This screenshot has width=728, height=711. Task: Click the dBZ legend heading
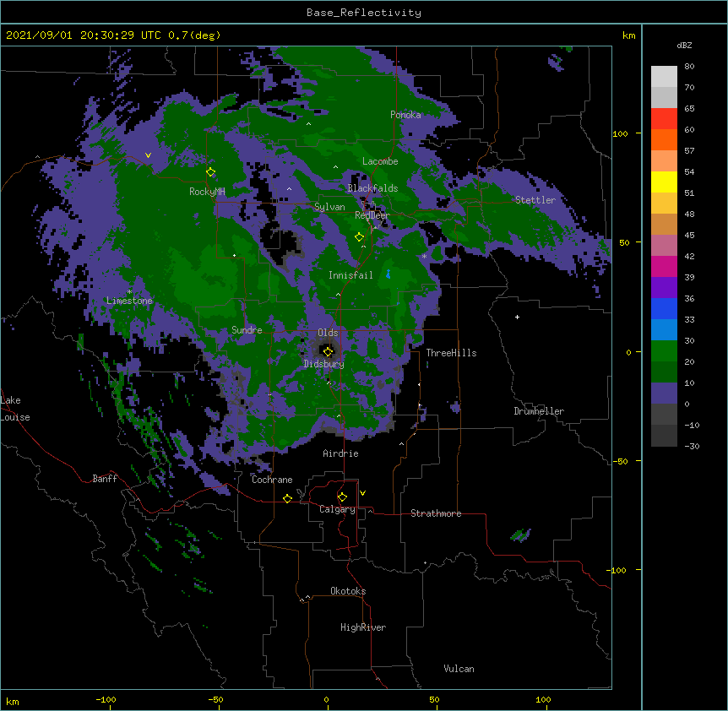pos(684,45)
